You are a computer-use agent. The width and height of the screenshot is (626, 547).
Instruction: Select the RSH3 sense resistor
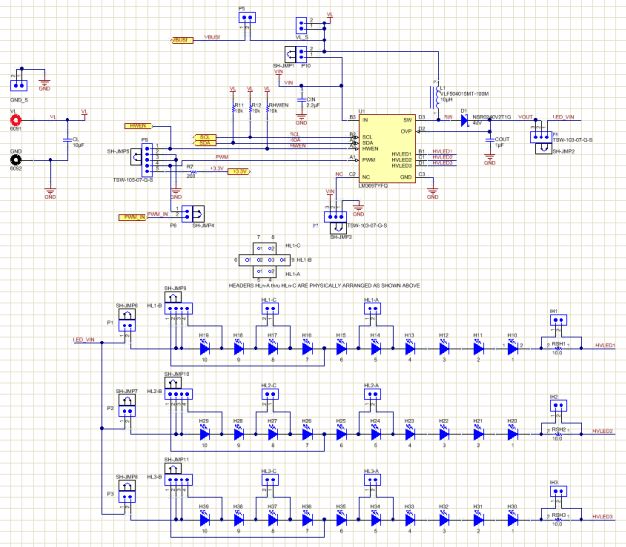[x=558, y=519]
